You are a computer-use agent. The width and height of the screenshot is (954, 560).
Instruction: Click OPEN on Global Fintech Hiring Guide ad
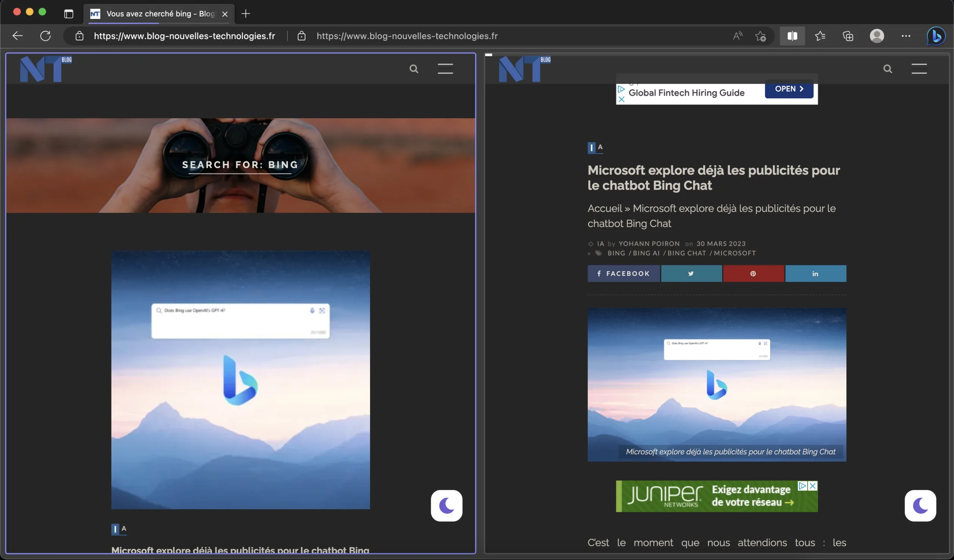click(789, 89)
